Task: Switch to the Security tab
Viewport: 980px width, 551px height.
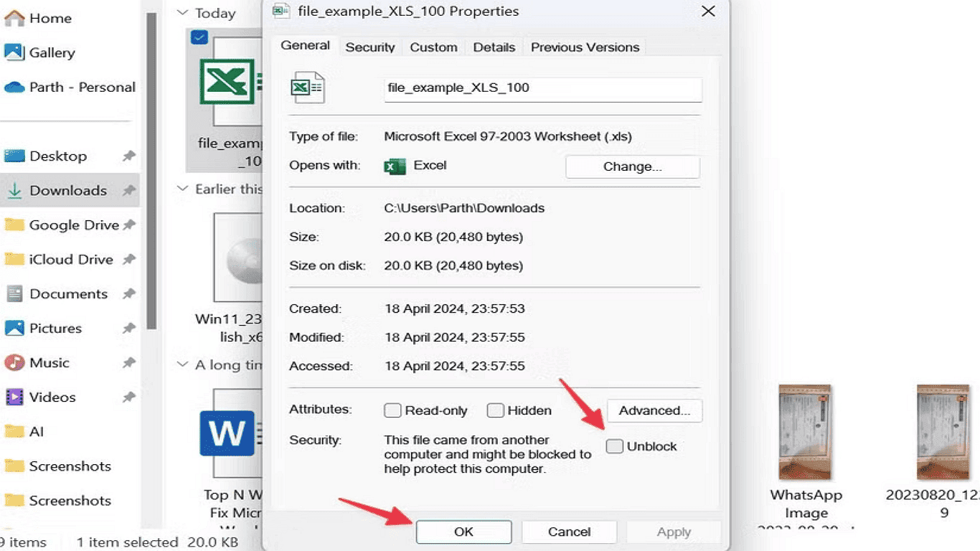Action: (x=369, y=47)
